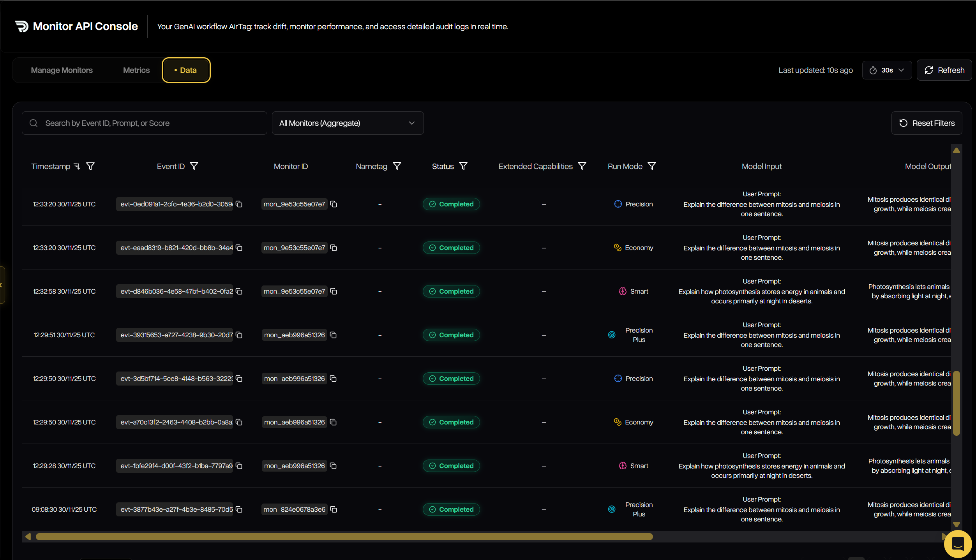Switch to the Manage Monitors tab
This screenshot has height=560, width=976.
click(x=62, y=70)
